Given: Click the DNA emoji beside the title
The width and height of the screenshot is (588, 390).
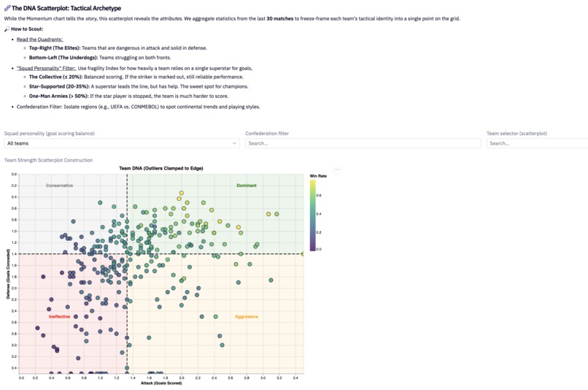Looking at the screenshot, I should [x=7, y=8].
